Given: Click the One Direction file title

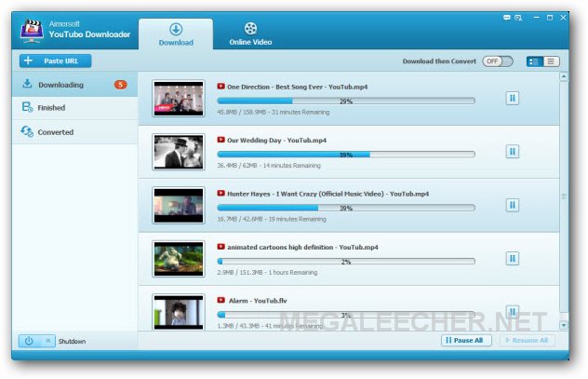Looking at the screenshot, I should (x=297, y=87).
